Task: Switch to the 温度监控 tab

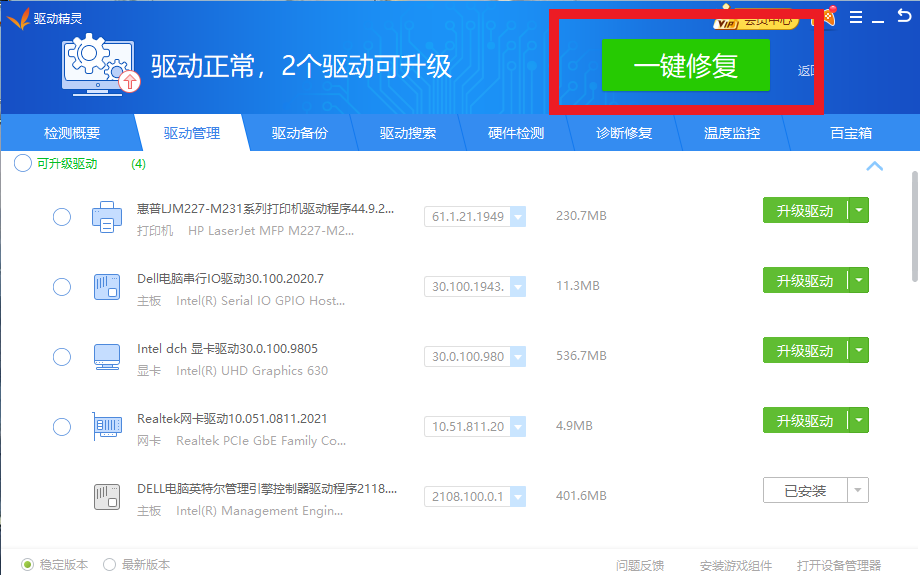Action: 732,133
